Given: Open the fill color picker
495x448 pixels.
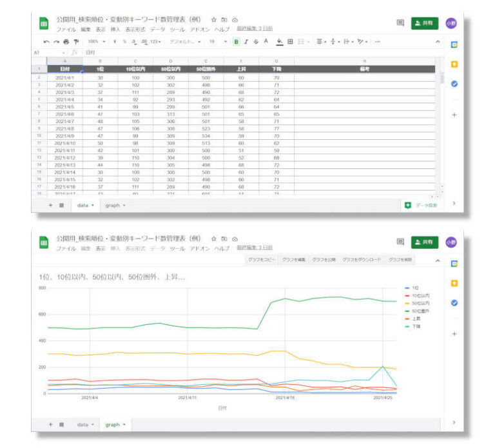Looking at the screenshot, I should click(280, 41).
